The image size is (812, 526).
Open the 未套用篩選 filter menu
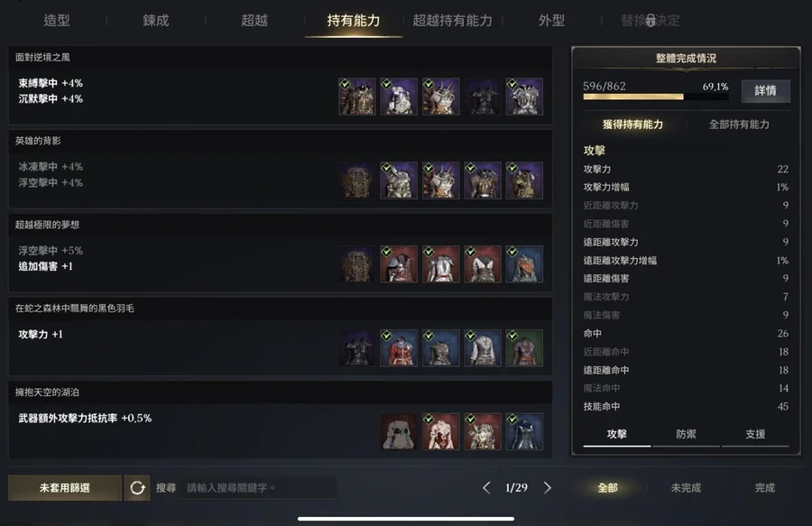coord(65,488)
